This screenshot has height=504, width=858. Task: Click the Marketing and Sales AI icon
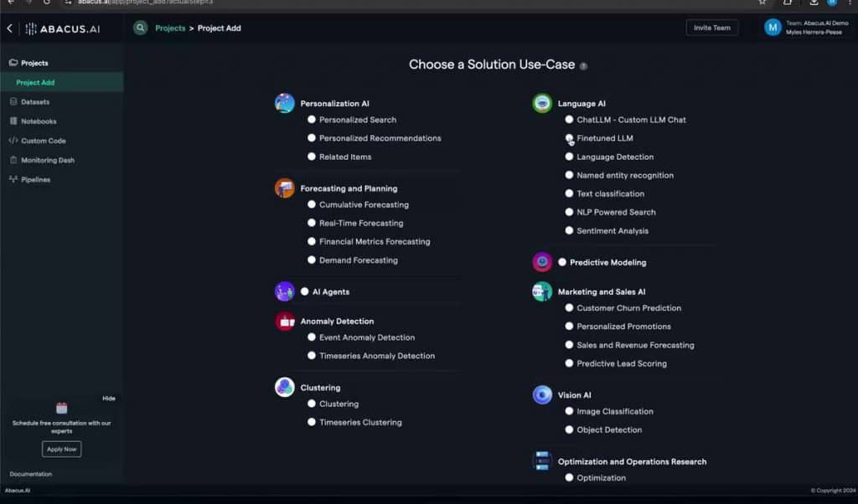542,292
